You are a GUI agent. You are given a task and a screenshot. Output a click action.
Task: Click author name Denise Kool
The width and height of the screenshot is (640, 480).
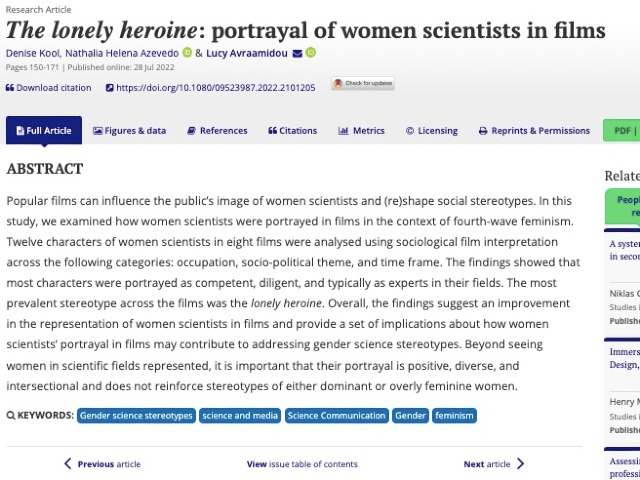[32, 52]
